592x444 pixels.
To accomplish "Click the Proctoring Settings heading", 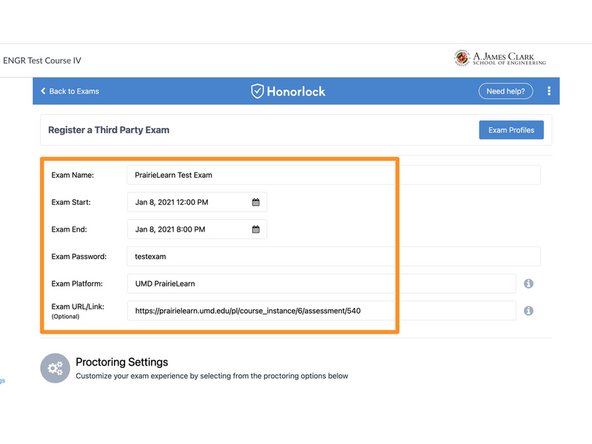I will click(x=122, y=362).
